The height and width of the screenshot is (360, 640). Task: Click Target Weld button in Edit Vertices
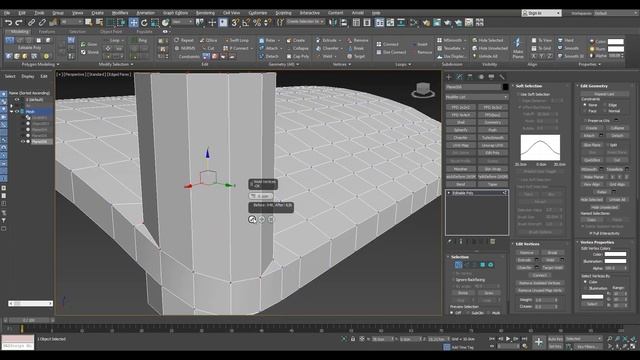(553, 268)
